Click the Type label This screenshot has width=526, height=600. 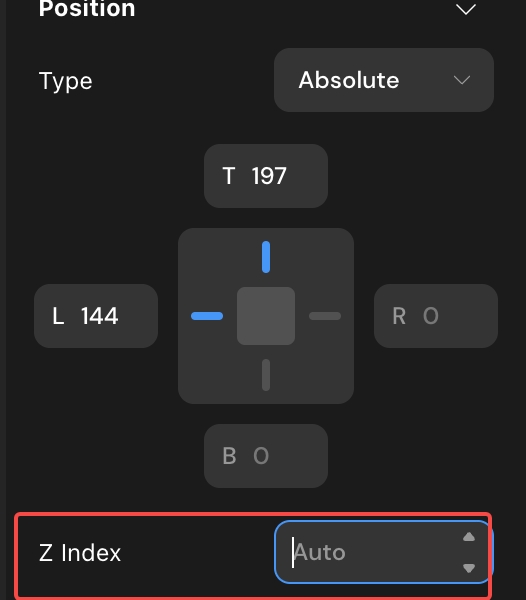pos(65,82)
